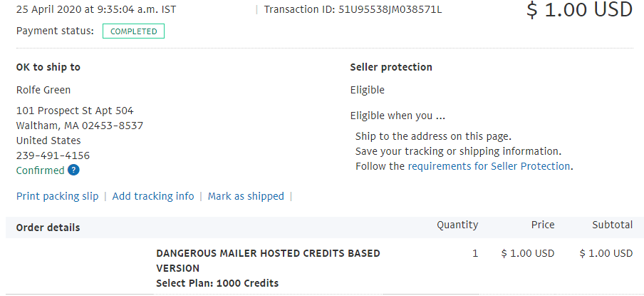Click the DANGEROUS MAILER HOSTED CREDITS item name
The width and height of the screenshot is (644, 296).
(268, 260)
